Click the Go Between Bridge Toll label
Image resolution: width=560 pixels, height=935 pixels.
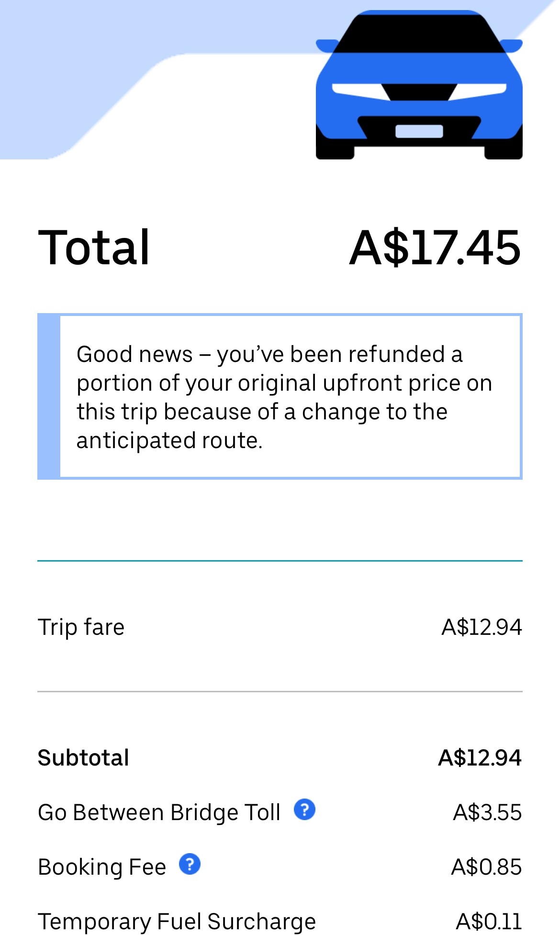click(159, 812)
